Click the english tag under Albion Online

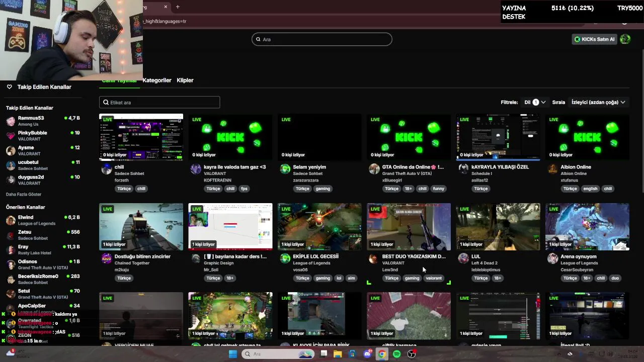click(590, 189)
